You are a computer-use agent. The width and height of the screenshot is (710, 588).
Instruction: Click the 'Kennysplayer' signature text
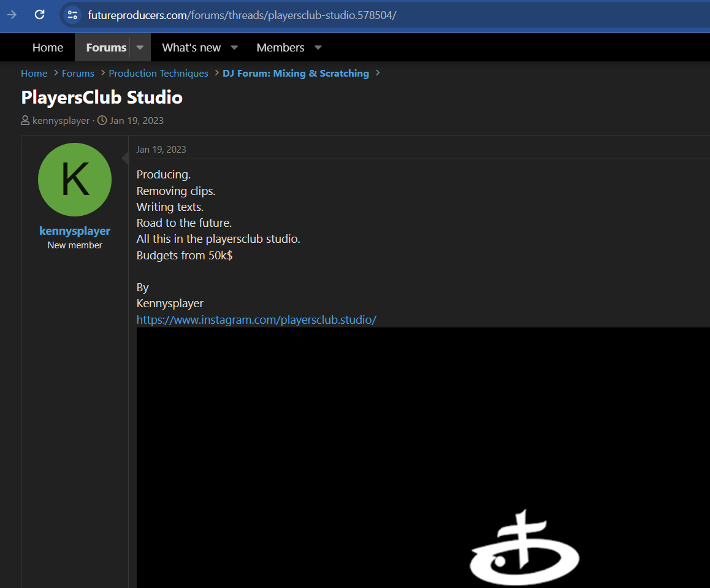pyautogui.click(x=170, y=304)
